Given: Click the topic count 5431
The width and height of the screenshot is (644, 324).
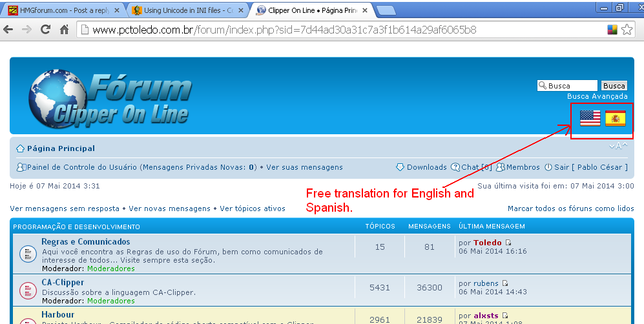Looking at the screenshot, I should (x=380, y=287).
